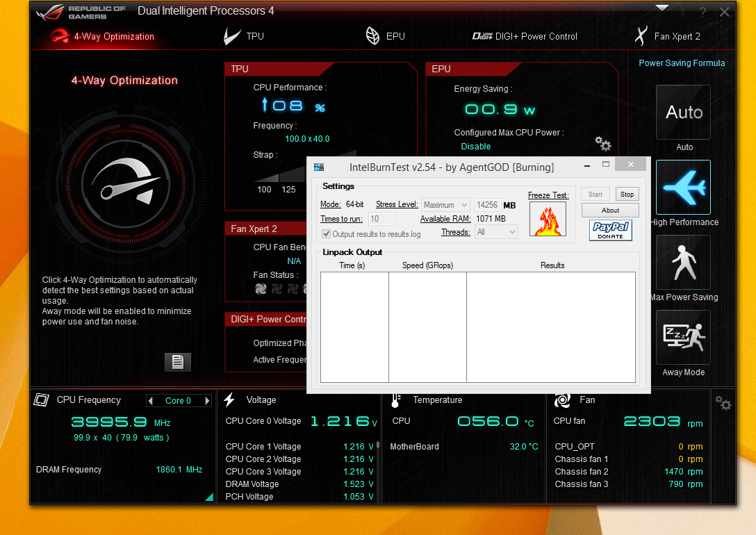756x535 pixels.
Task: Open monitor settings gears in Fan panel
Action: (x=723, y=403)
